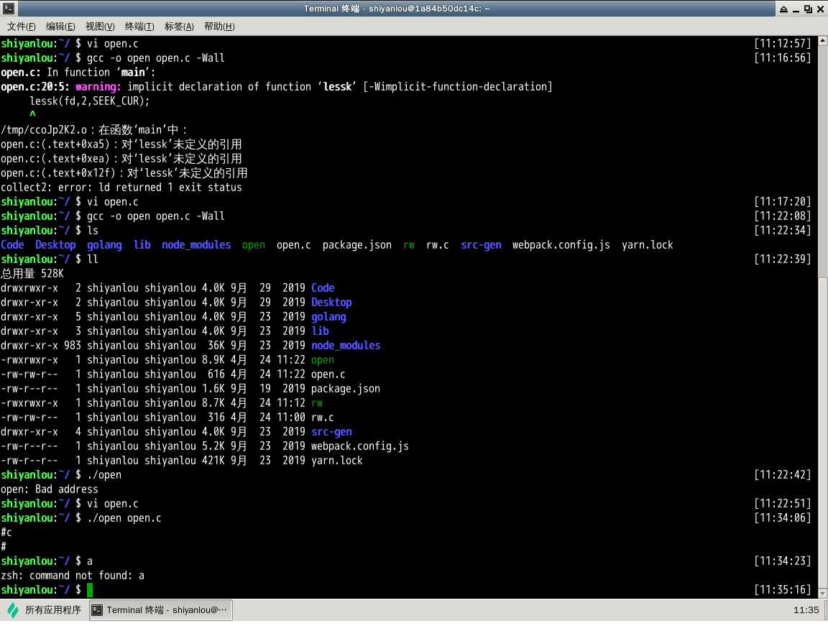Open the 帮助(H) menu
The image size is (828, 644).
pyautogui.click(x=219, y=27)
